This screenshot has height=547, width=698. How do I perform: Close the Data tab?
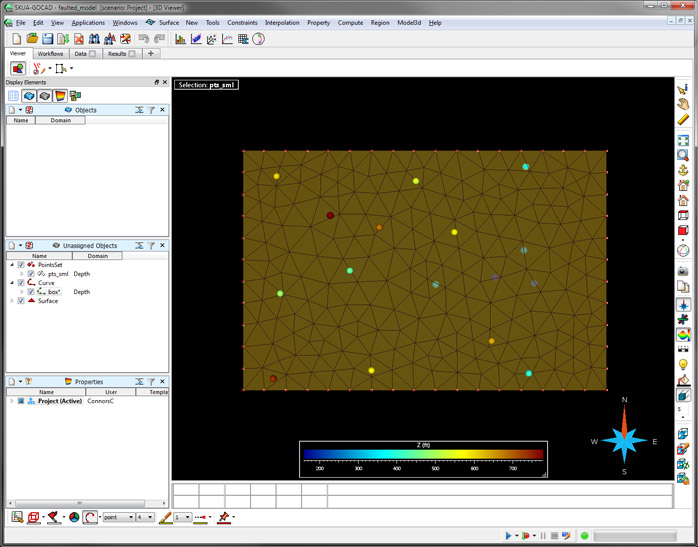point(92,53)
